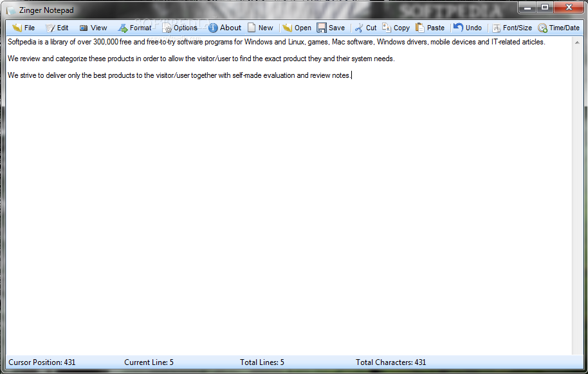Click the scrollbar up arrow
The height and width of the screenshot is (374, 588).
(577, 42)
